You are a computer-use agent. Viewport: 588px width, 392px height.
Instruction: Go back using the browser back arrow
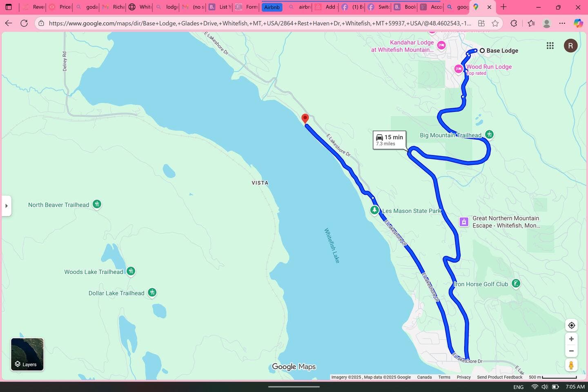9,23
